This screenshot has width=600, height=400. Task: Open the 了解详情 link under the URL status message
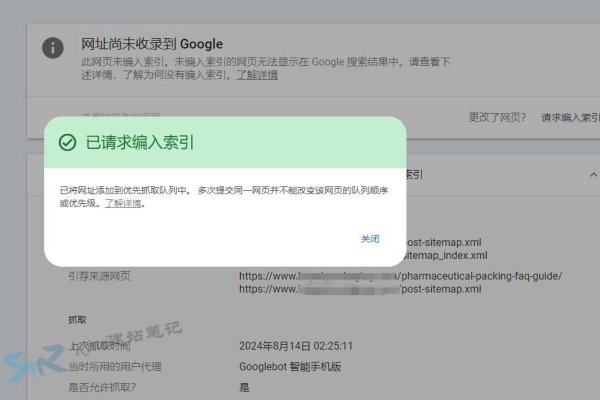coord(257,75)
